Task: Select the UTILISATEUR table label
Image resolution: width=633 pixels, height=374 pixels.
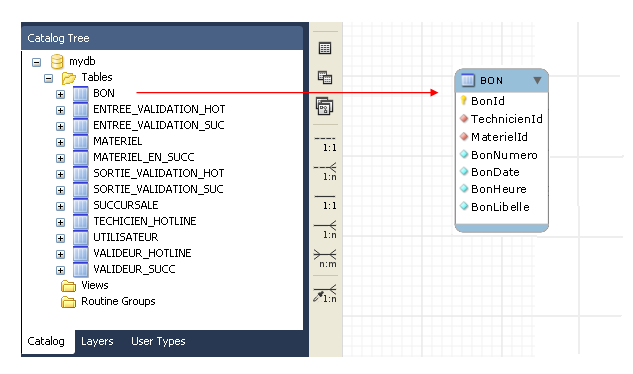Action: tap(126, 237)
